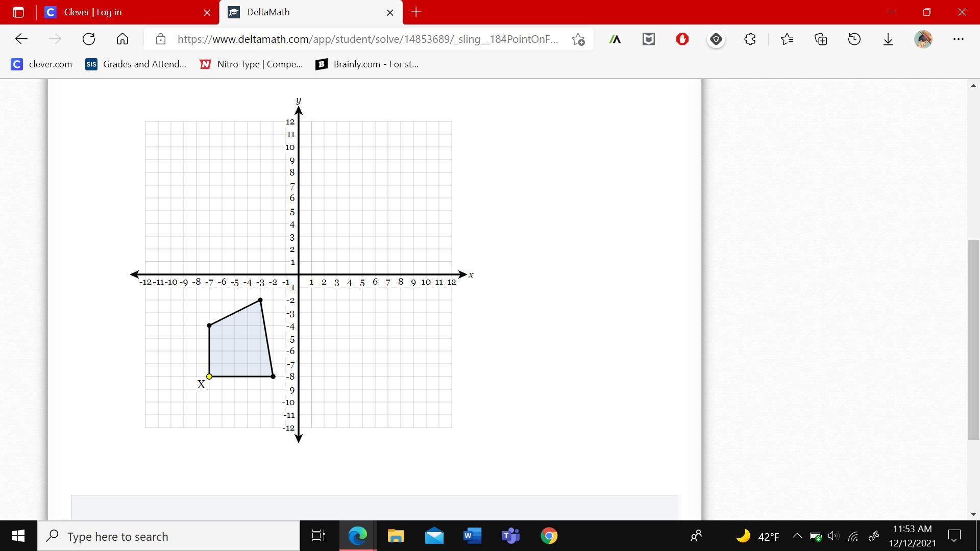This screenshot has width=980, height=551.
Task: Open the Collections icon in toolbar
Action: point(821,39)
